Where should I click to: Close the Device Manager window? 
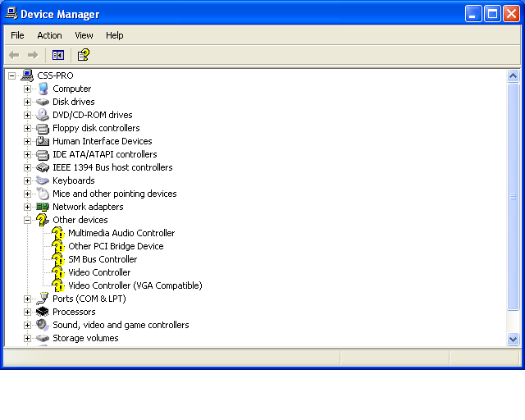pos(511,14)
